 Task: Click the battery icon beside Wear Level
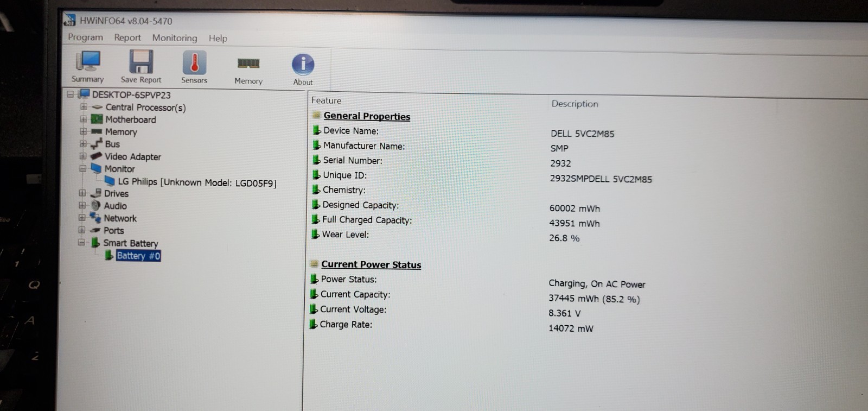point(315,234)
